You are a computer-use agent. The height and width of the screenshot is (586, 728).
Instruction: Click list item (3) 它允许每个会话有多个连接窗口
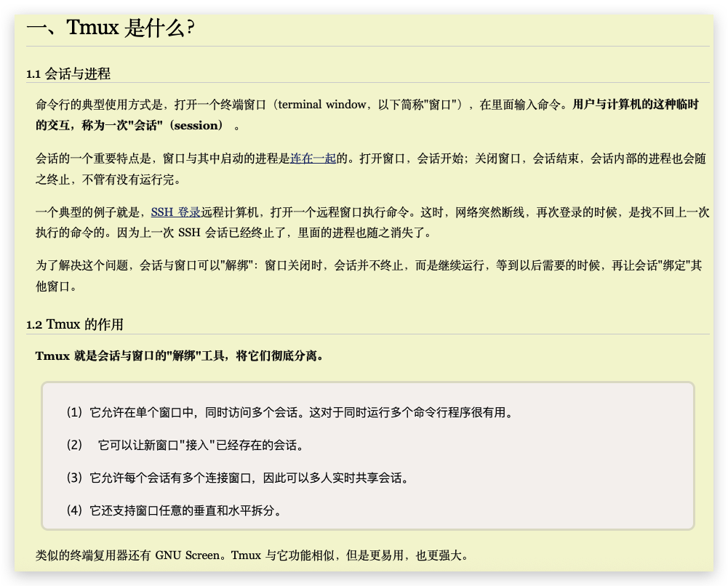pyautogui.click(x=238, y=478)
